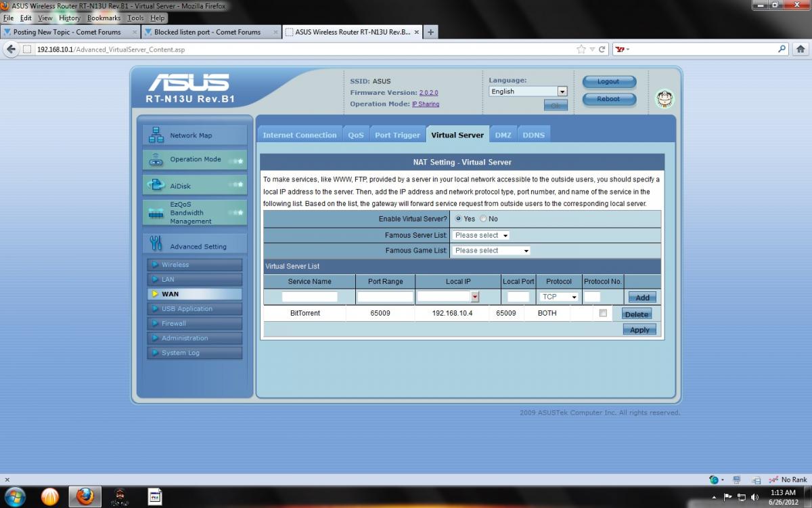Open the Wireless advanced settings
812x508 pixels.
click(x=194, y=265)
